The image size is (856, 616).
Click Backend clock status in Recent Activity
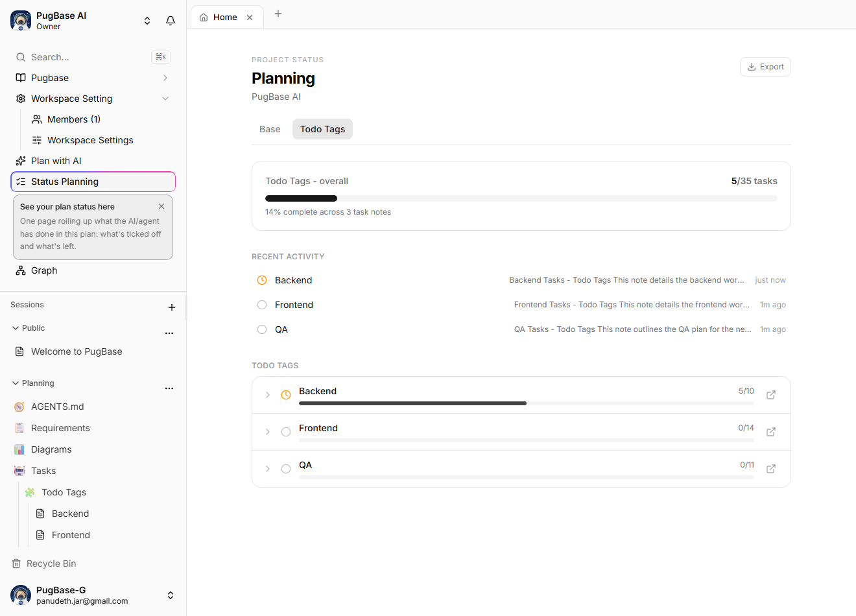point(262,280)
